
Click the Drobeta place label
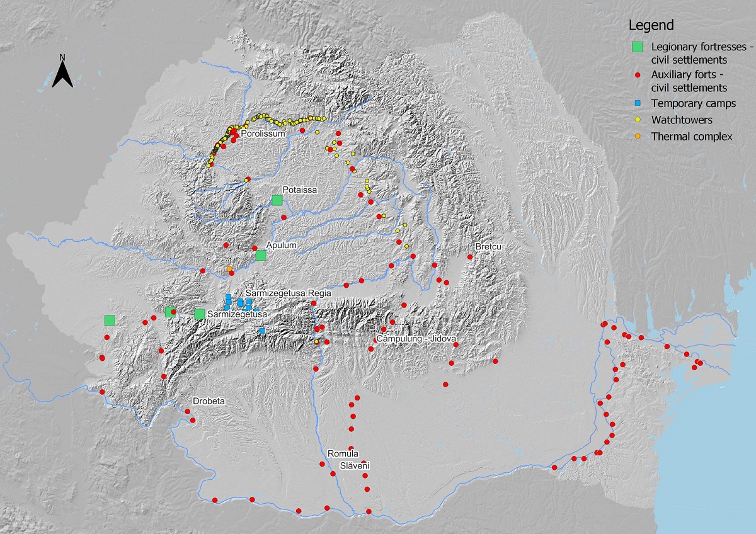point(208,401)
